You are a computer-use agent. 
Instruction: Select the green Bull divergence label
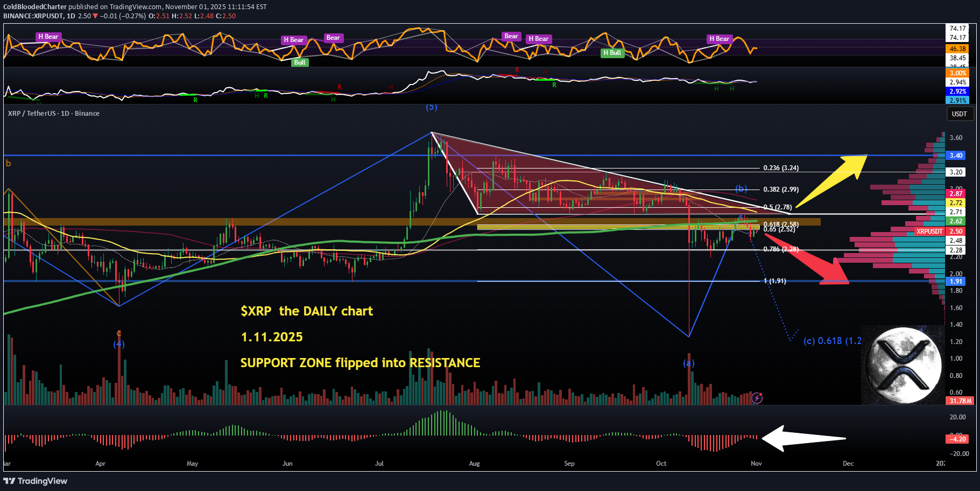coord(300,62)
